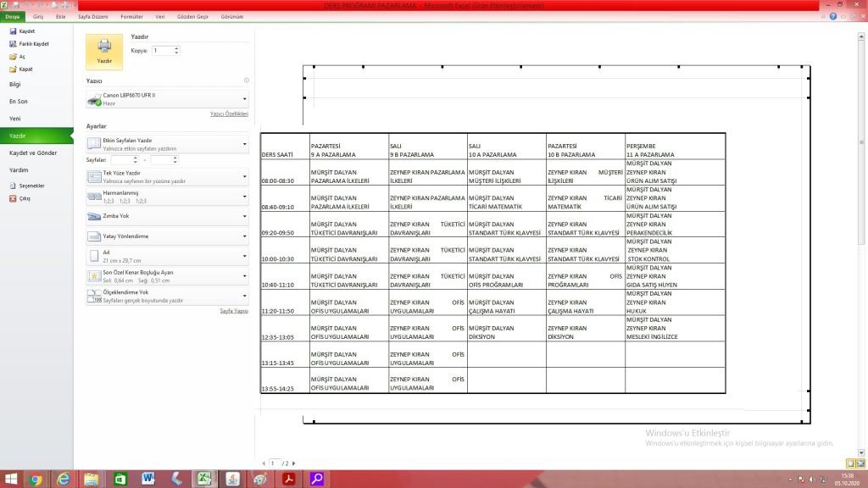Screen dimensions: 868x488
Task: Open the Sayfa Yapısı link
Action: pyautogui.click(x=233, y=311)
